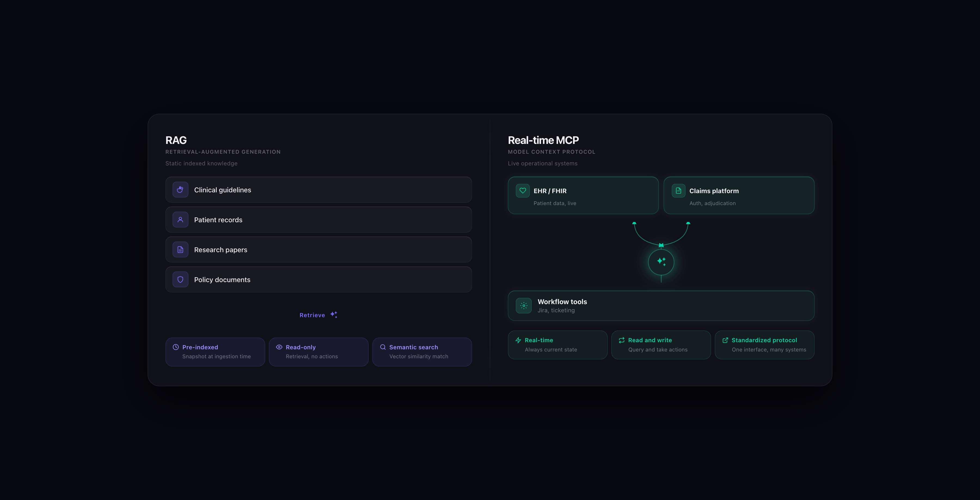Click the Claims platform file icon
Image resolution: width=980 pixels, height=500 pixels.
click(678, 190)
